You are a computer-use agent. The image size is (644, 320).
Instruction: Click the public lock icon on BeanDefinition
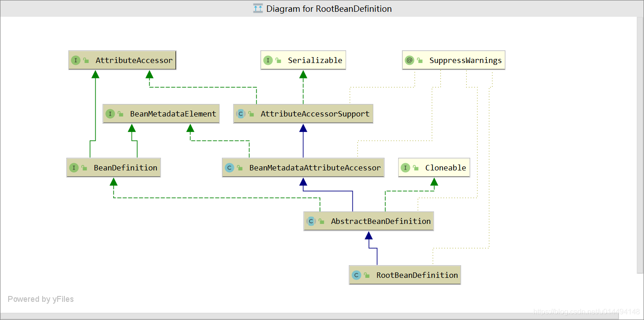click(x=84, y=168)
